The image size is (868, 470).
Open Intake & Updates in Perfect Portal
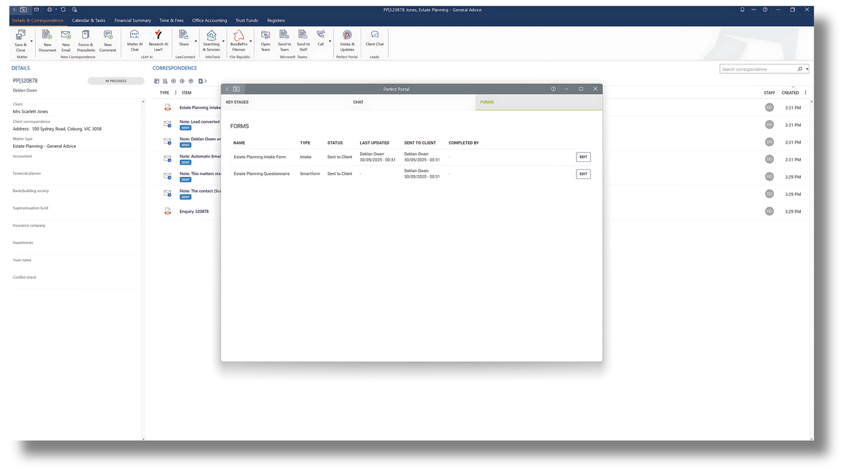[347, 39]
